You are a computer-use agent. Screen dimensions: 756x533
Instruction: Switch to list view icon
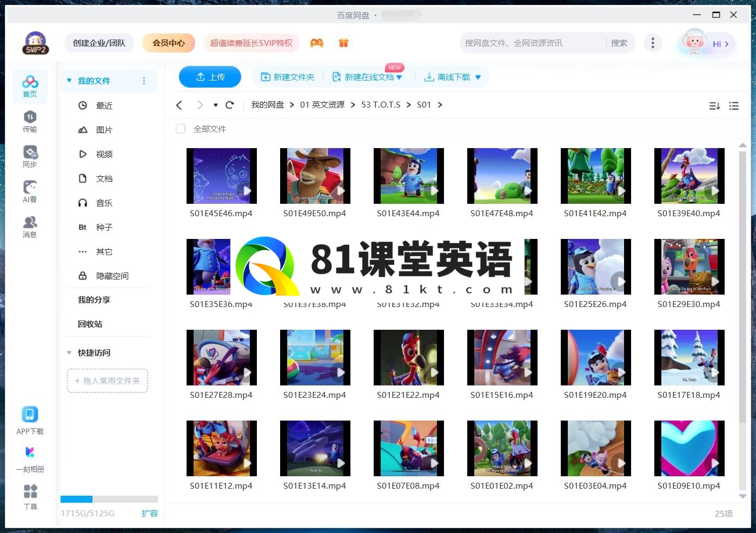[x=733, y=106]
